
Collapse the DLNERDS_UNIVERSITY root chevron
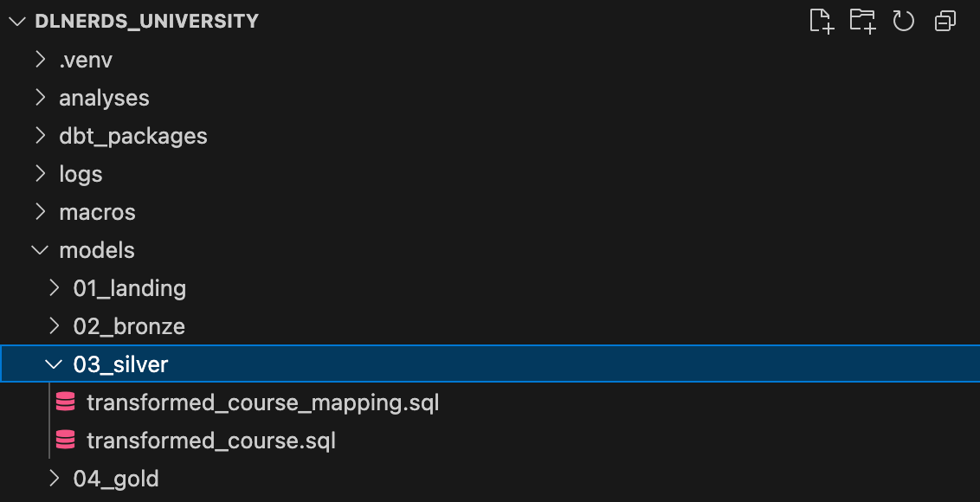(x=17, y=22)
